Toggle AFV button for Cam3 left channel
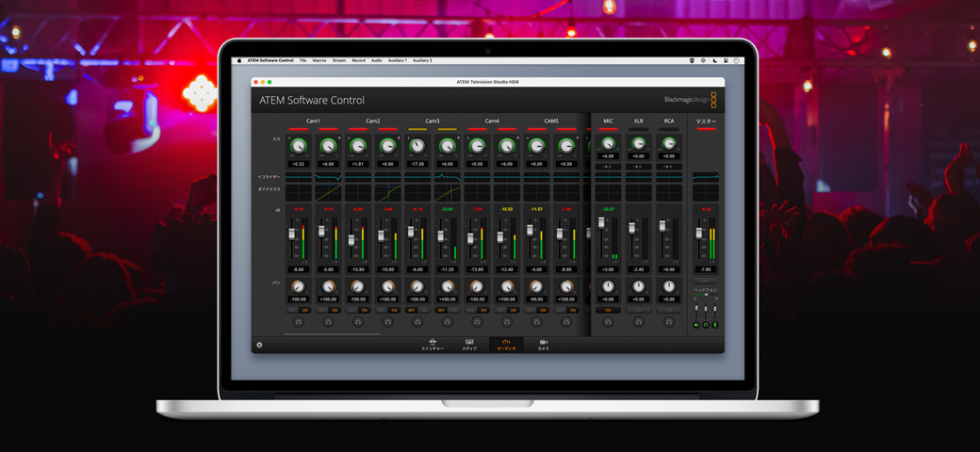 point(411,310)
